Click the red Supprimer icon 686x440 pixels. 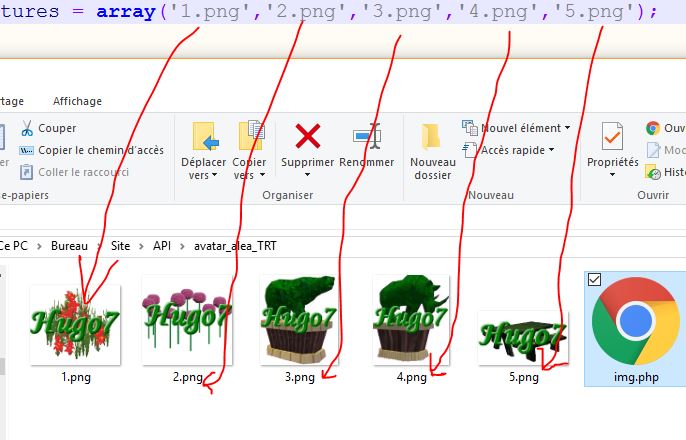tap(307, 136)
